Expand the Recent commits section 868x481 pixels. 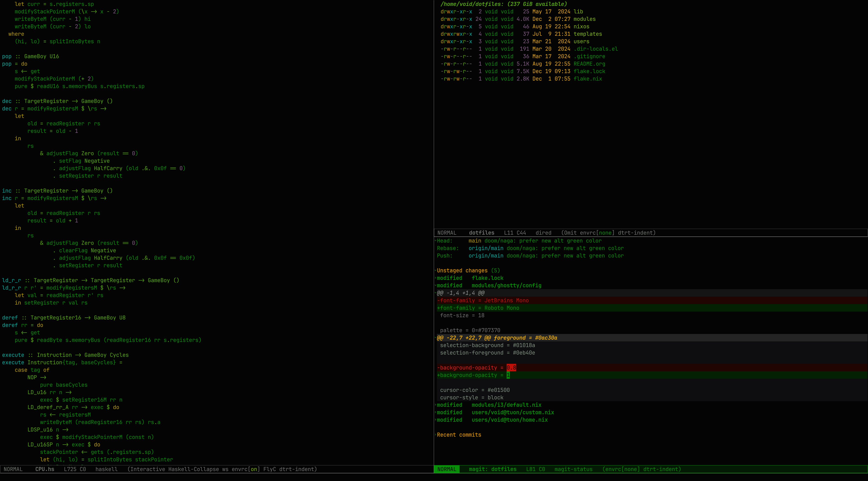459,435
